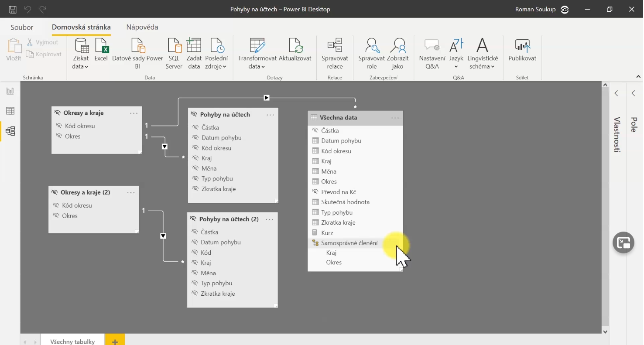This screenshot has height=345, width=644.
Task: Expand the Pole pane
Action: (634, 93)
